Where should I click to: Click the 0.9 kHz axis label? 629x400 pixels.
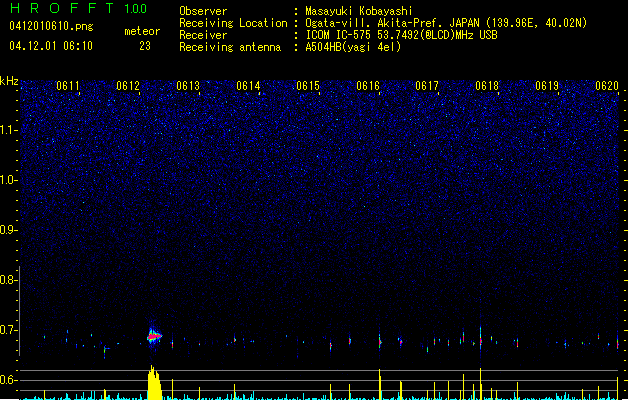[x=8, y=230]
